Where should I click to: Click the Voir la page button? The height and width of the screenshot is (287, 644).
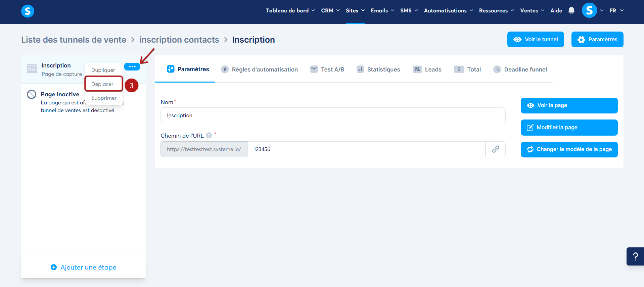pos(569,105)
